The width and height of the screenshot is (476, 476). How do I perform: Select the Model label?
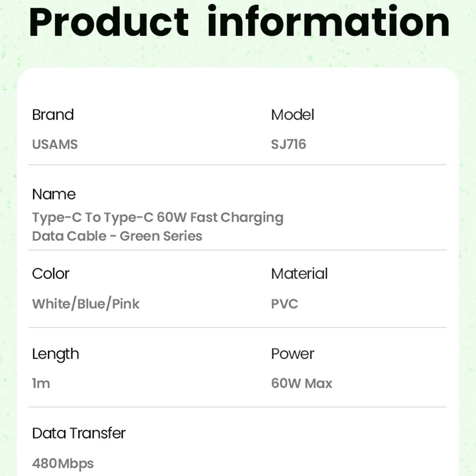[292, 115]
